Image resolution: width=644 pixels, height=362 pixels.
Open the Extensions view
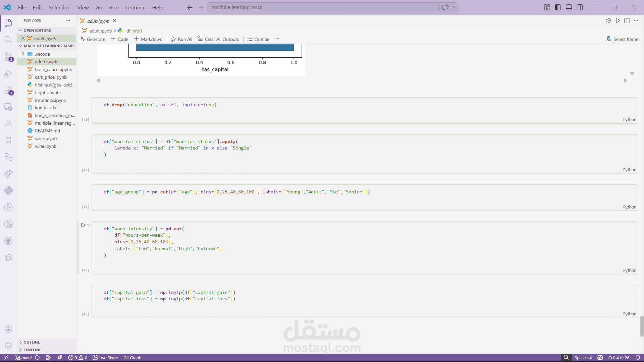(x=8, y=90)
